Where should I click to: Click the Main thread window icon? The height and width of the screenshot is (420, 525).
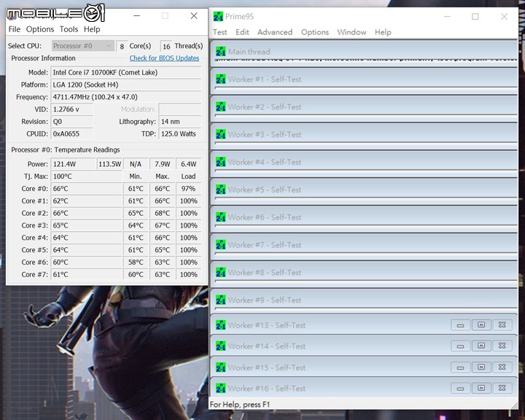(x=221, y=52)
